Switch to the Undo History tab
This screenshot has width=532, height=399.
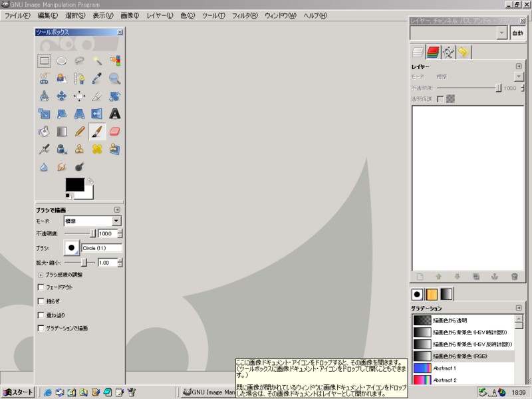[464, 53]
